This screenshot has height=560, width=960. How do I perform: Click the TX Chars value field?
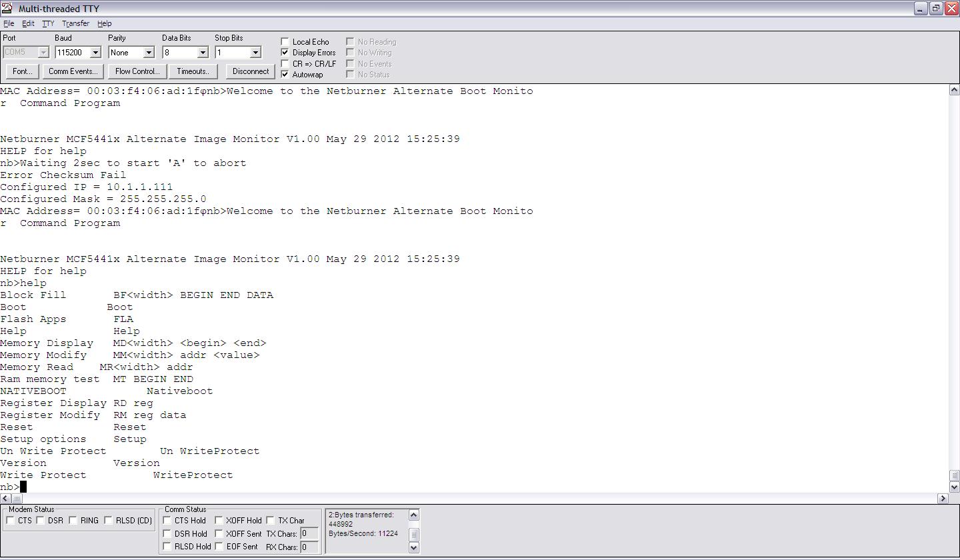point(309,533)
